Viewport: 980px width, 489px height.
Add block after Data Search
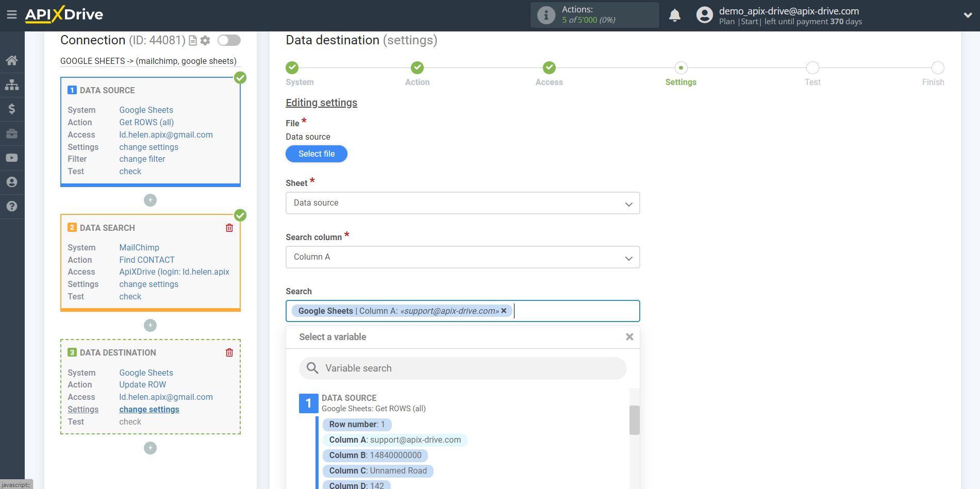click(x=150, y=325)
